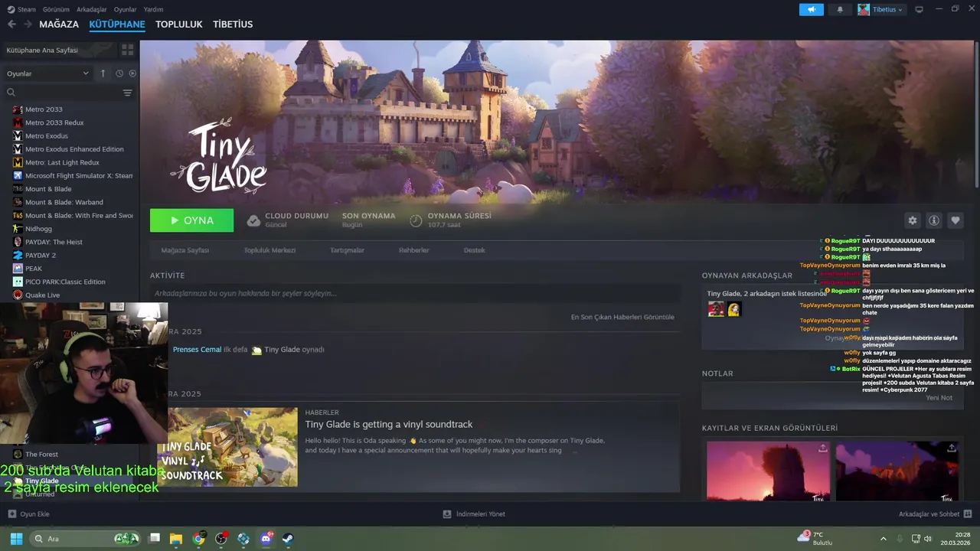Open the vinyl soundtrack news article
This screenshot has height=551, width=980.
click(389, 424)
